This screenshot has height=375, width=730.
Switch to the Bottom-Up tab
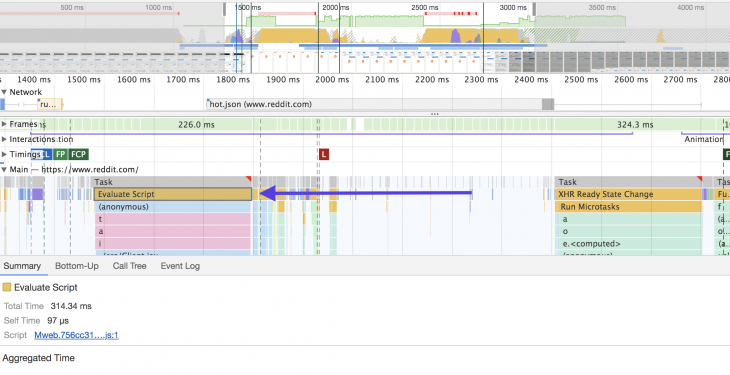tap(77, 266)
